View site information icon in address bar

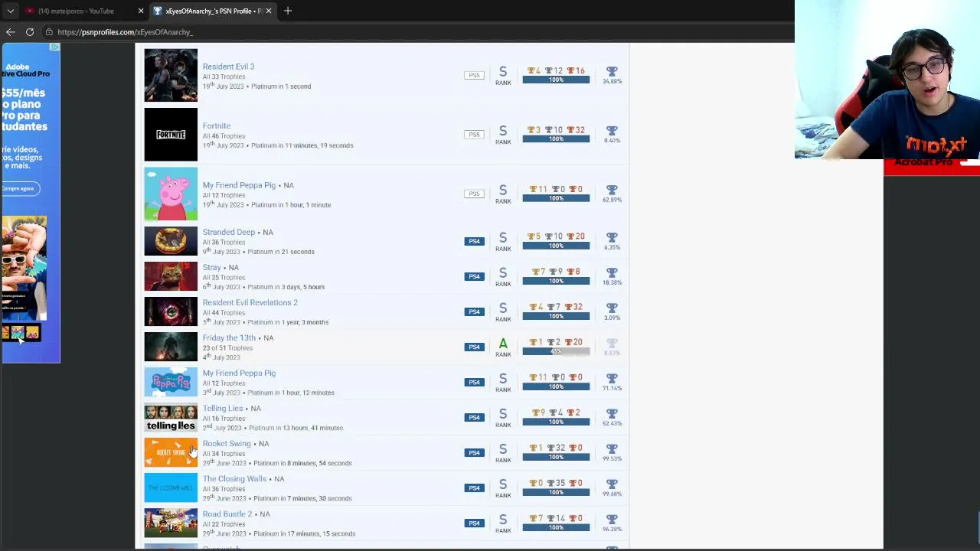(49, 32)
